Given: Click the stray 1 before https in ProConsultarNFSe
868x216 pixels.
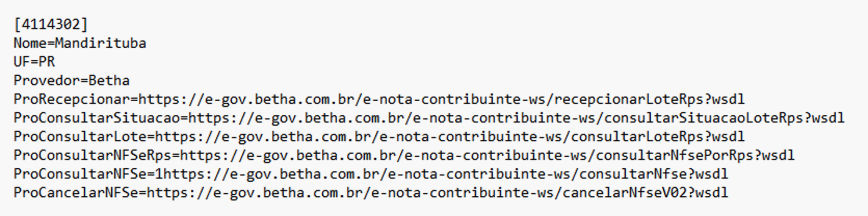Looking at the screenshot, I should tap(159, 174).
